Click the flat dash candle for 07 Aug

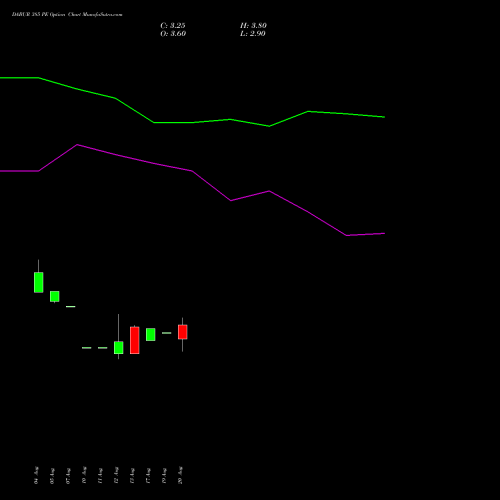(x=71, y=306)
